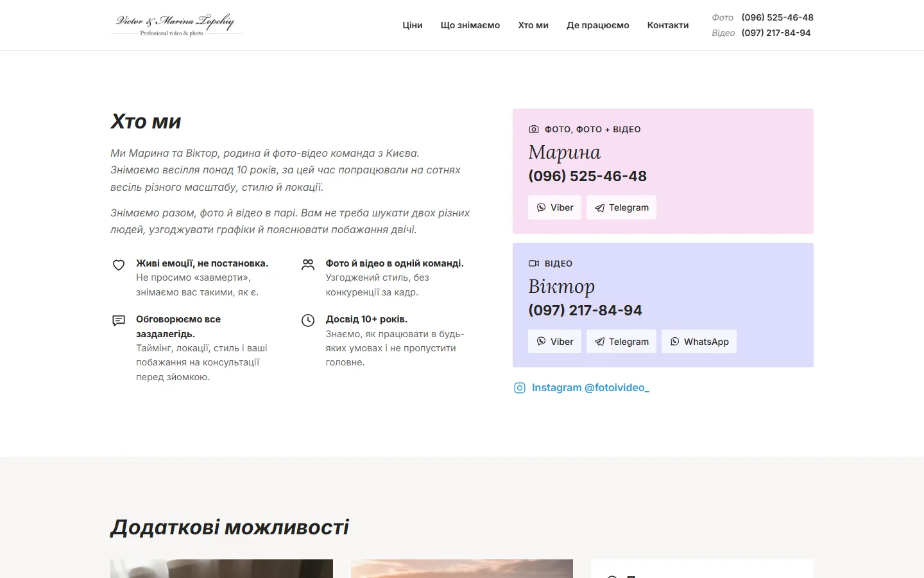Message Марина via Telegram
924x578 pixels.
621,207
